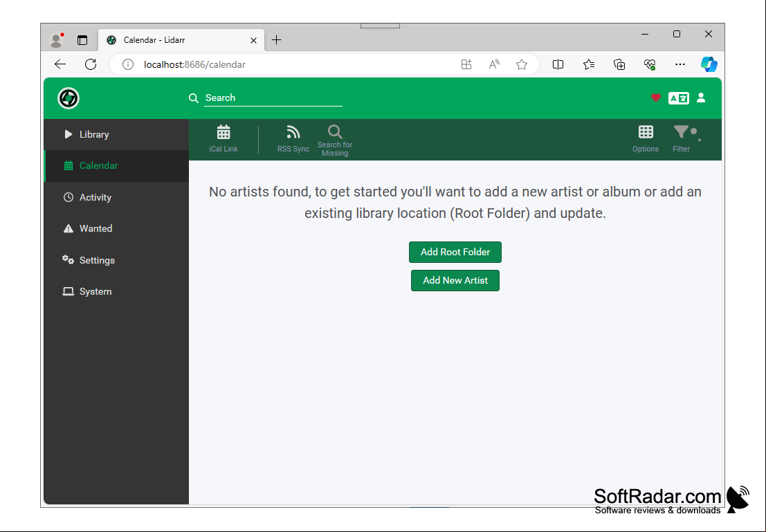Add page to favorites with star icon
Viewport: 766px width, 532px height.
(522, 64)
